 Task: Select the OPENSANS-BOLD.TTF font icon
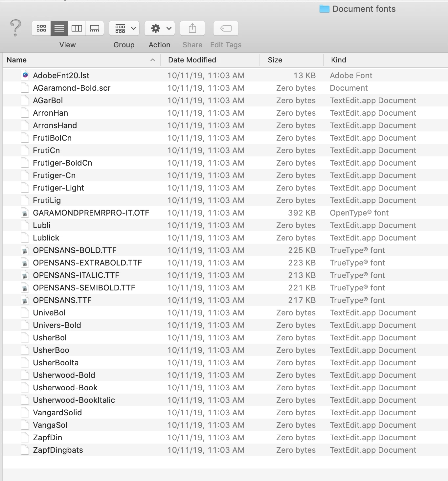[x=25, y=250]
